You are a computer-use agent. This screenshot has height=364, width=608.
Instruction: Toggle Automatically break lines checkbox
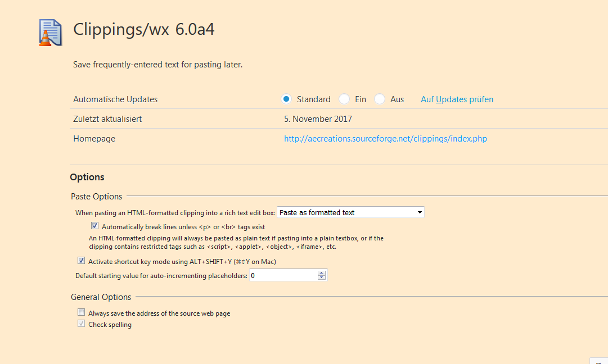94,226
